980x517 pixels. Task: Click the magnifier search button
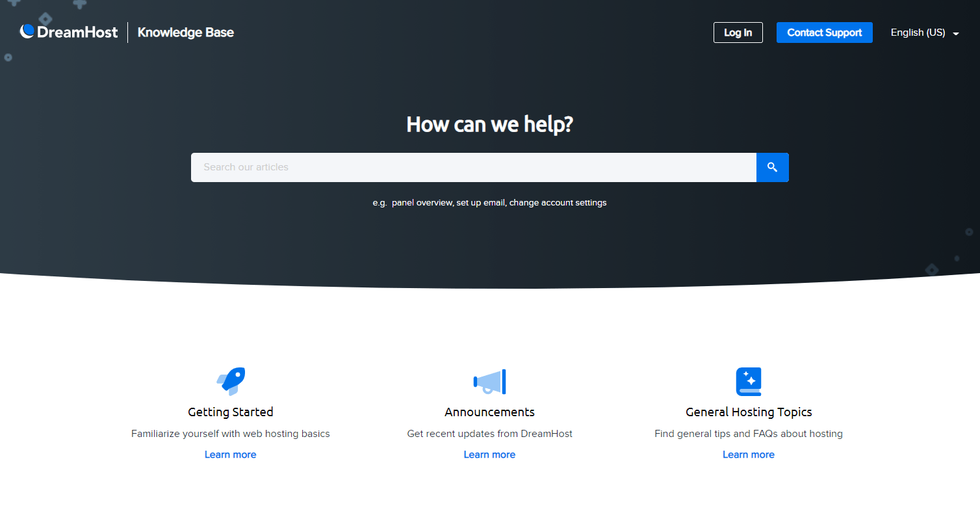(772, 167)
